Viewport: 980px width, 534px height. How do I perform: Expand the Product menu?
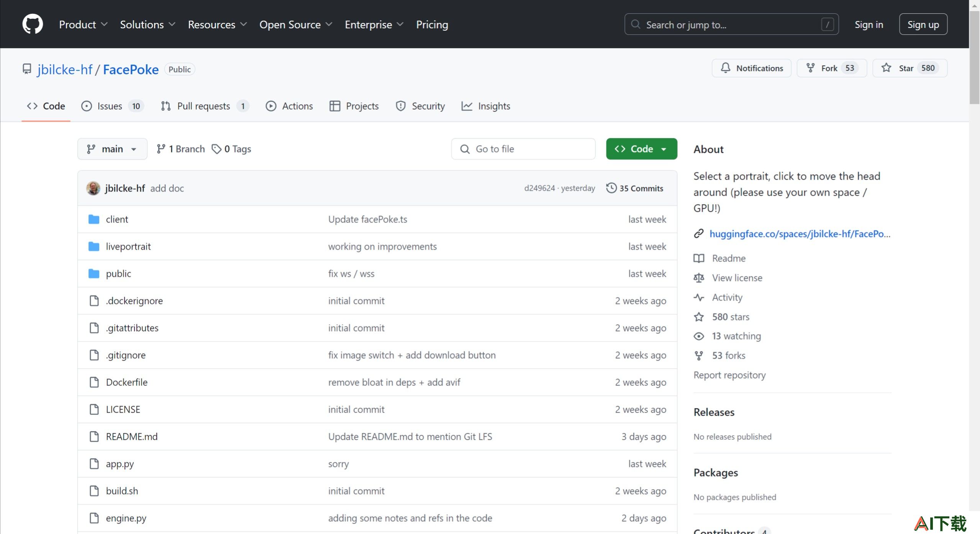coord(83,25)
